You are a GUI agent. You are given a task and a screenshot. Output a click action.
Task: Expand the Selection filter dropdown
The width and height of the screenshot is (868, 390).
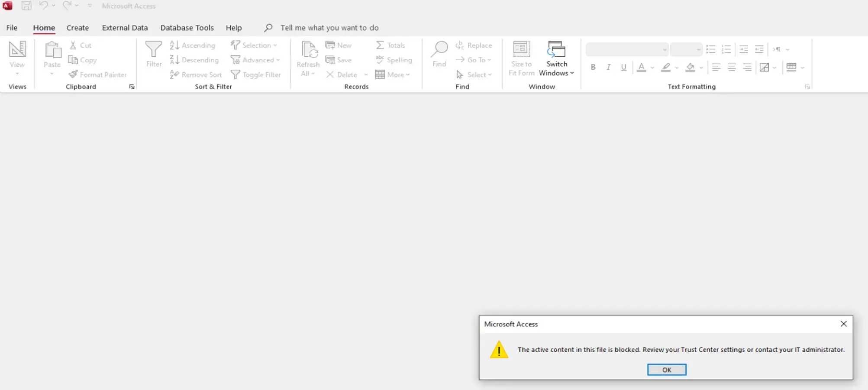click(x=254, y=45)
